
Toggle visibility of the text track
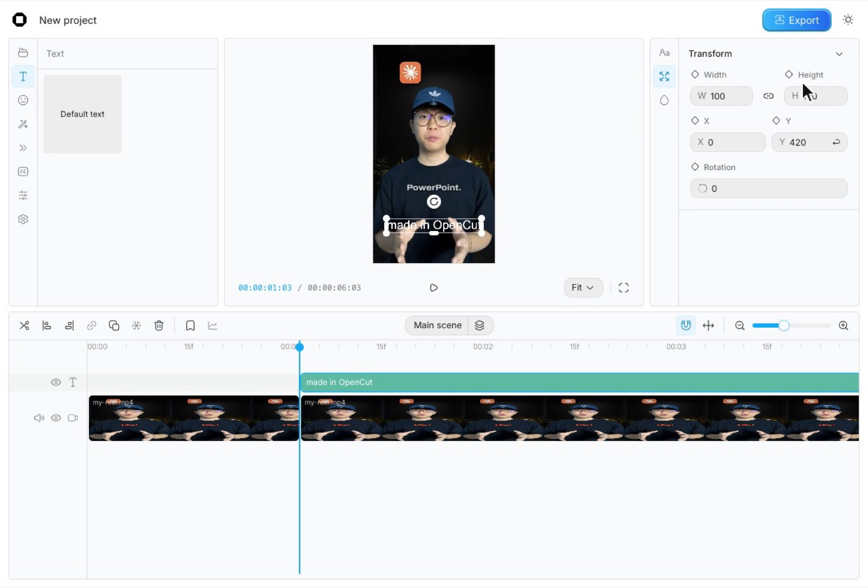(56, 382)
